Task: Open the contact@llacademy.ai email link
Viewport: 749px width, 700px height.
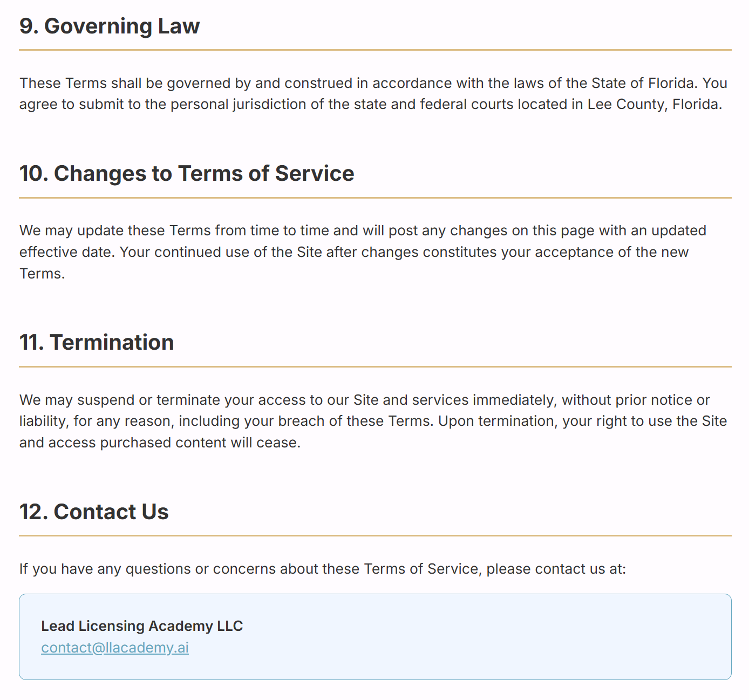Action: [115, 648]
